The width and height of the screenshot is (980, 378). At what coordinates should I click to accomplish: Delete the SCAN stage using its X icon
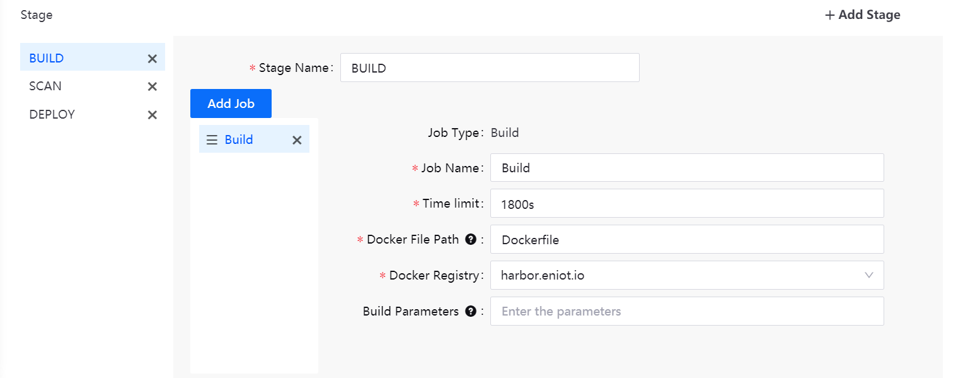pyautogui.click(x=152, y=86)
